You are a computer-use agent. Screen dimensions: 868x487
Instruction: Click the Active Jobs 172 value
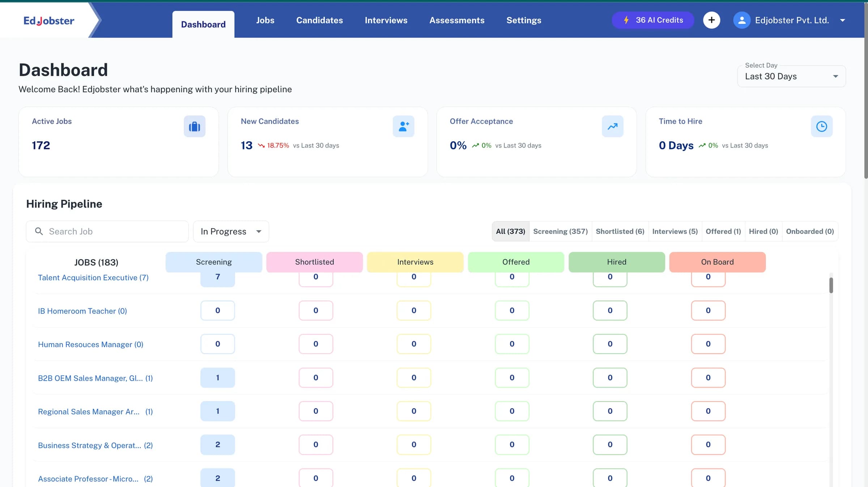41,145
